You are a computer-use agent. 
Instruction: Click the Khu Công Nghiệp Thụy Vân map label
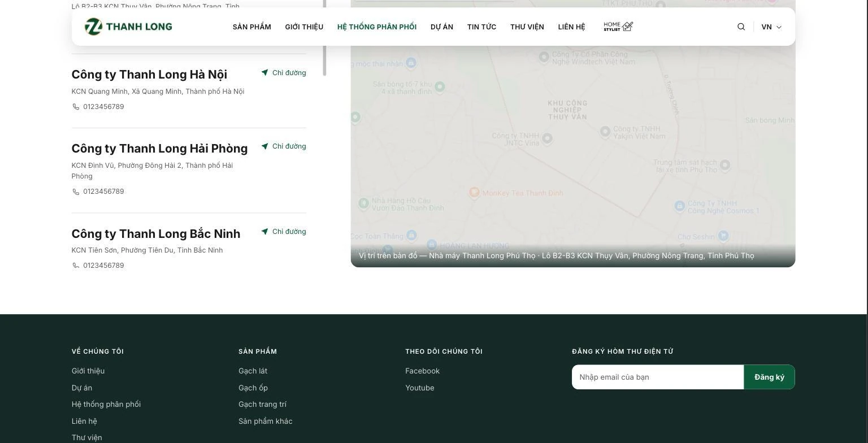click(567, 110)
